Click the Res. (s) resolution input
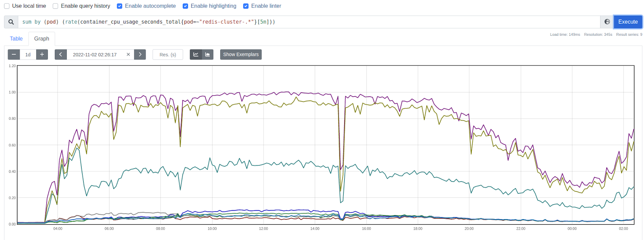The height and width of the screenshot is (240, 644). (167, 54)
